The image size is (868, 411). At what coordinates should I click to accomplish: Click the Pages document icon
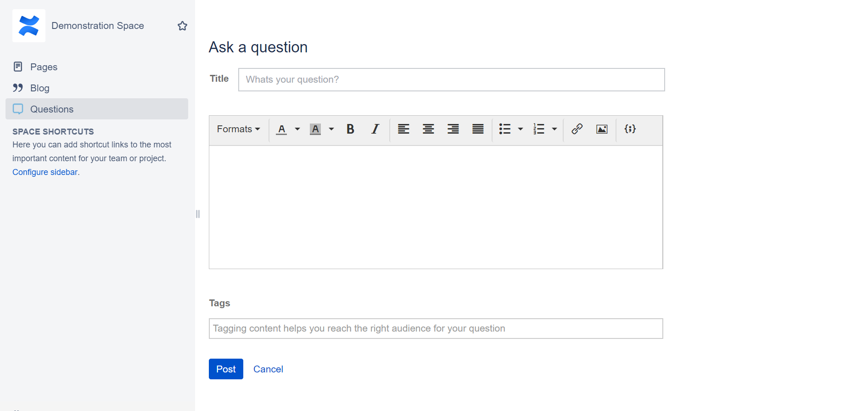[x=18, y=67]
